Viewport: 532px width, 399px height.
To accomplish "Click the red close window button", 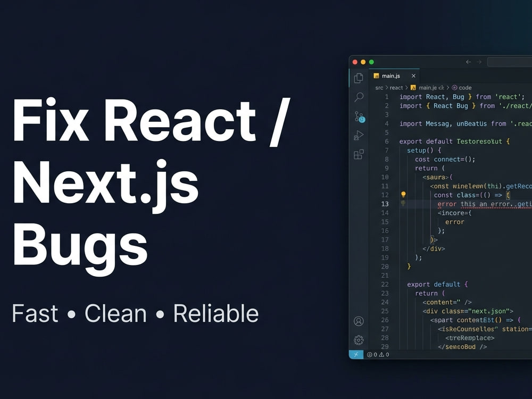I will coord(355,62).
